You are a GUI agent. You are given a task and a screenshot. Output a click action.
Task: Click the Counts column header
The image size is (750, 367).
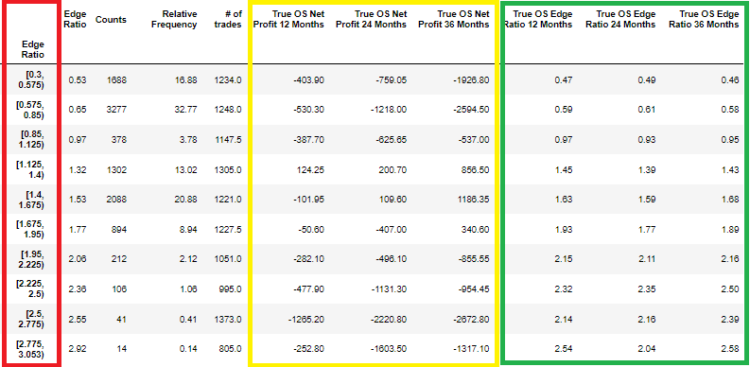(111, 20)
